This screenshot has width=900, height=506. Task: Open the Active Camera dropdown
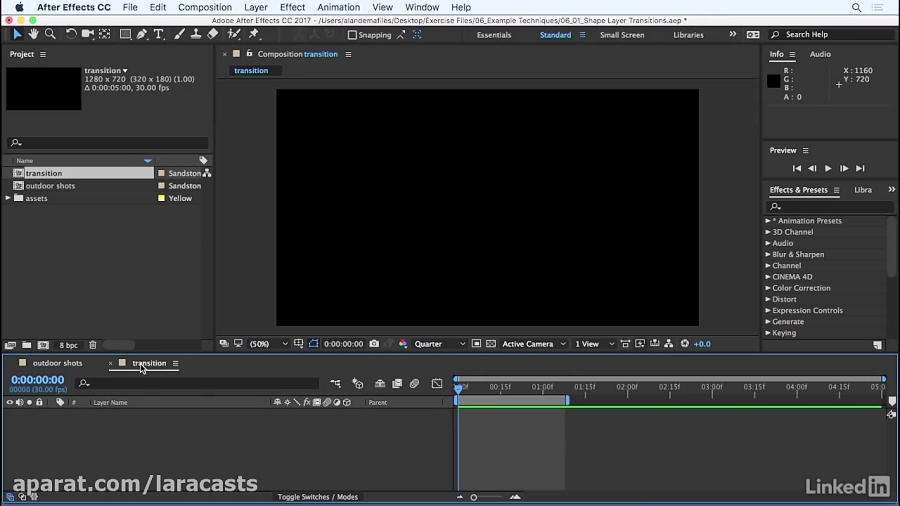pos(534,344)
